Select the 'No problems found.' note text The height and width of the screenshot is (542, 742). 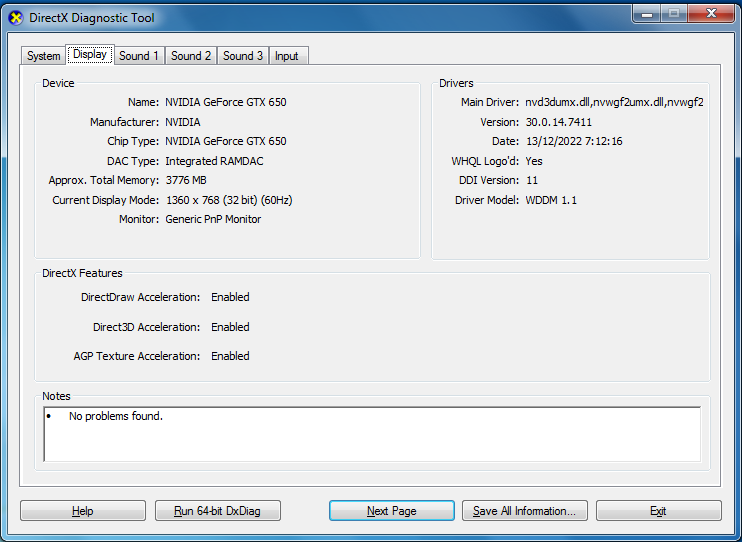point(116,416)
